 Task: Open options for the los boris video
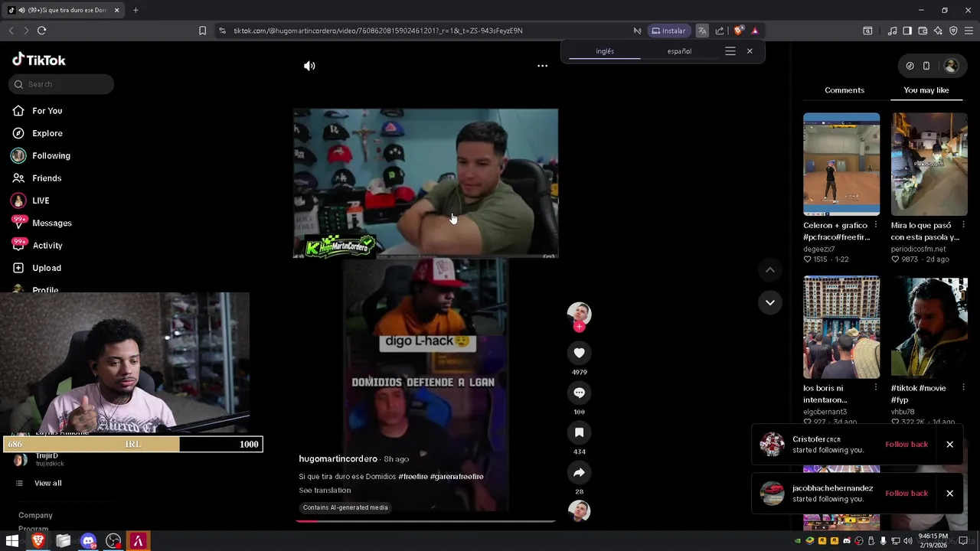point(876,388)
